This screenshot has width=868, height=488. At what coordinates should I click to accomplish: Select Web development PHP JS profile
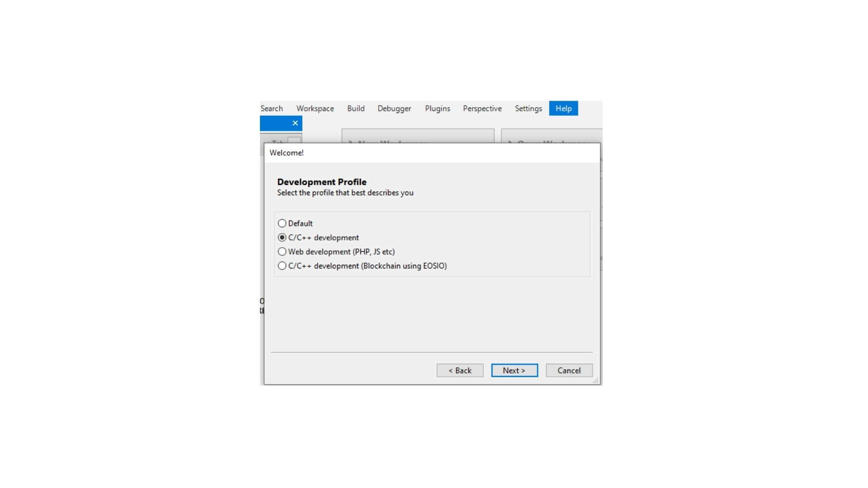[x=281, y=251]
